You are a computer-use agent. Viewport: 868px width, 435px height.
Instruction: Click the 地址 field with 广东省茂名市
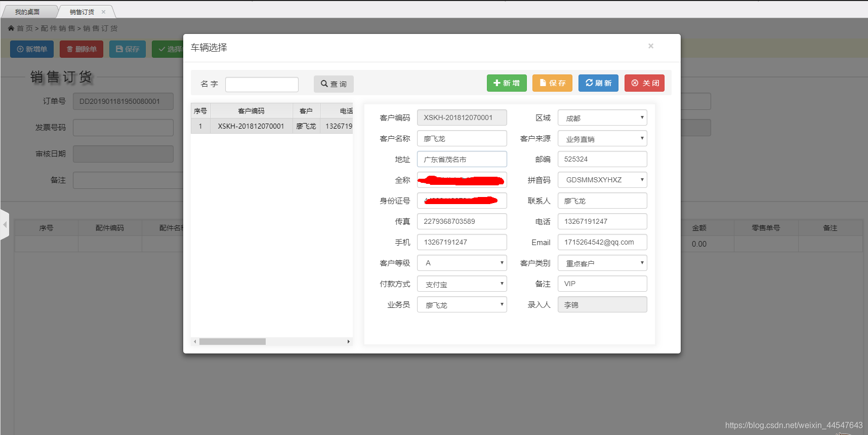tap(462, 159)
